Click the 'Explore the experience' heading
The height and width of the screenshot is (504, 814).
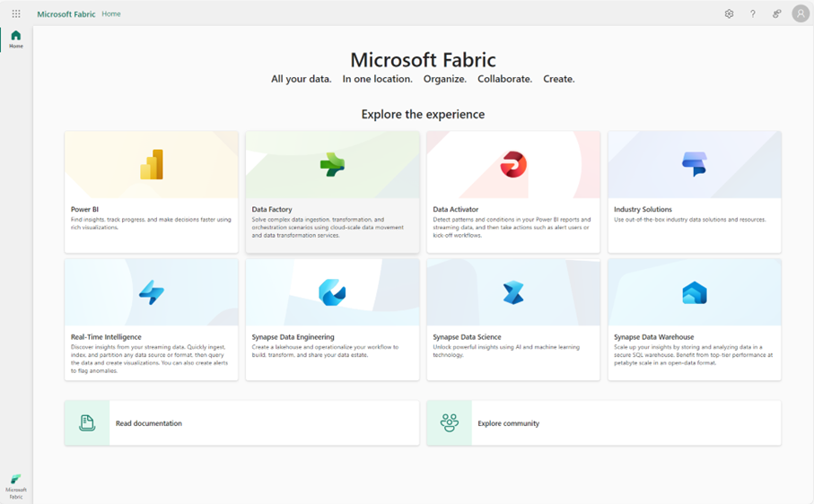pyautogui.click(x=423, y=114)
